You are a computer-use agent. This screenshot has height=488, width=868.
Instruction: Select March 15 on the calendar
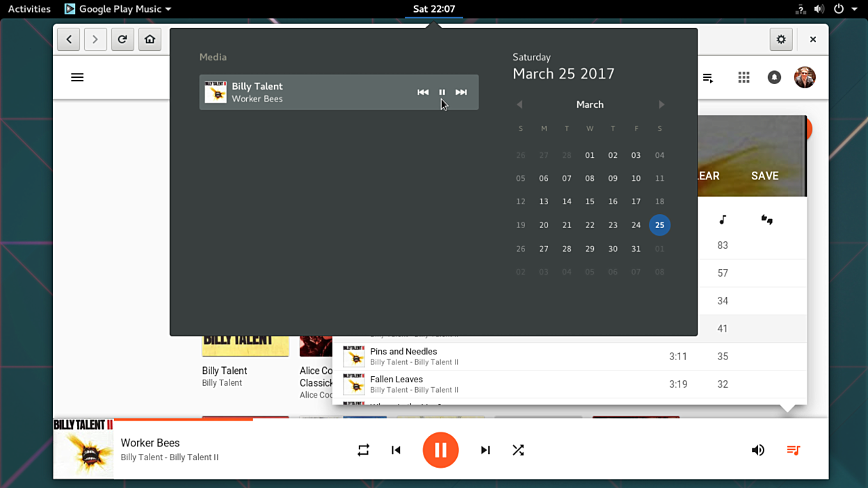click(x=590, y=202)
